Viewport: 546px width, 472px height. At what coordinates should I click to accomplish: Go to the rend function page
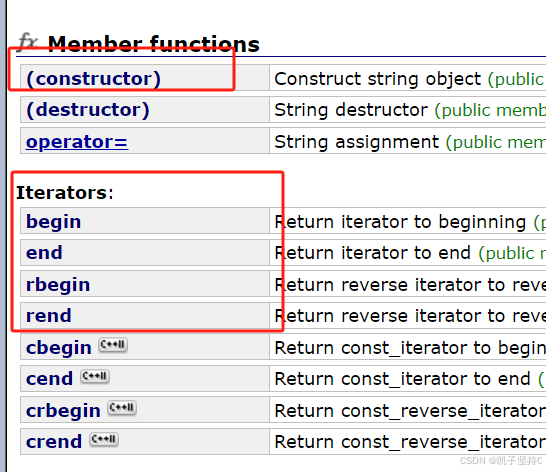[49, 316]
